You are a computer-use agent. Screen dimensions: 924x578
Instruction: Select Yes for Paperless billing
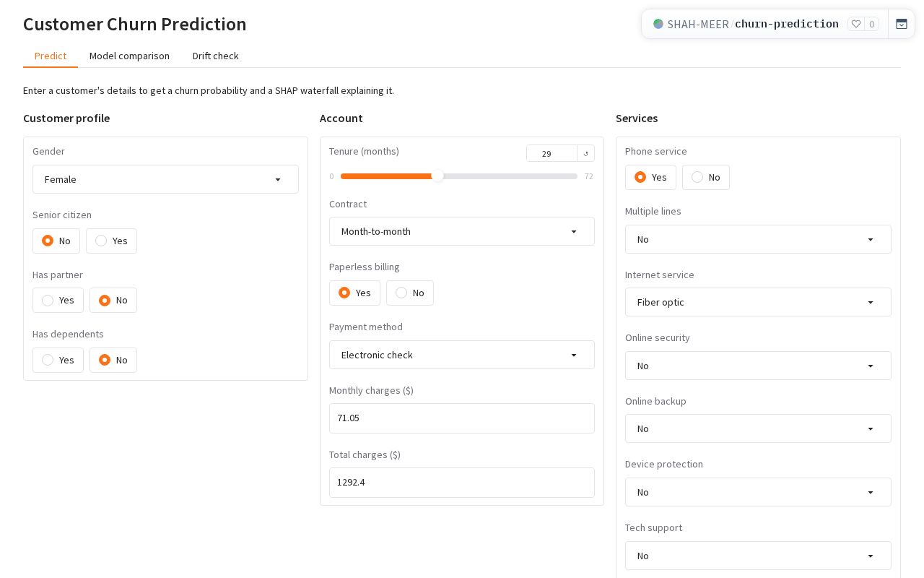point(354,293)
